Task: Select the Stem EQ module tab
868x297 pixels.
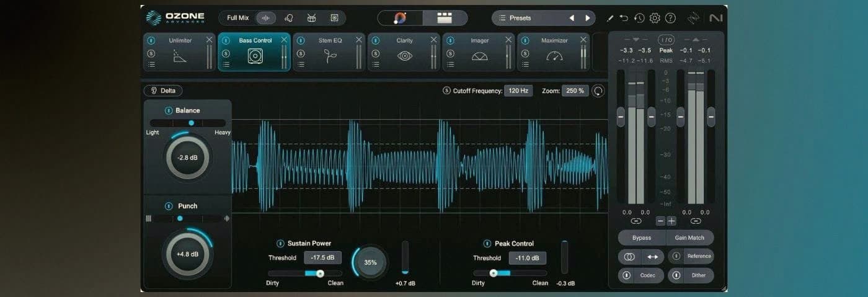Action: 329,52
